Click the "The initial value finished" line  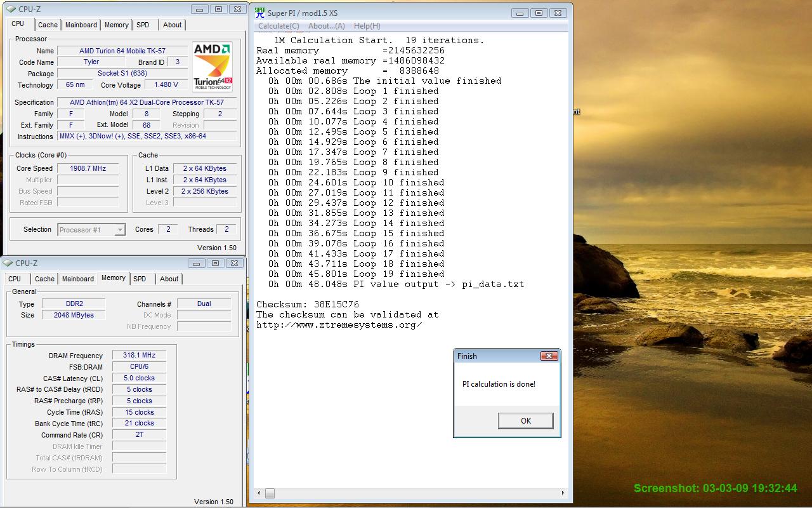(x=384, y=81)
